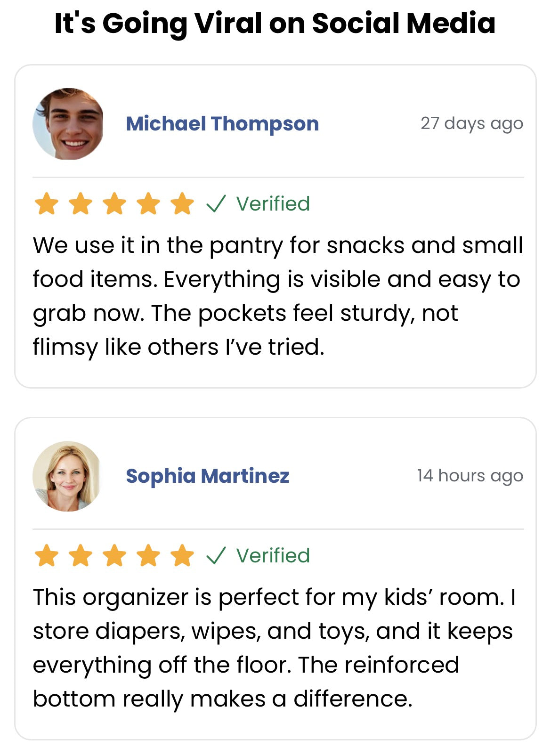Viewport: 551px width, 756px height.
Task: Click 'It's Going Viral on Social Media' heading
Action: 275,23
